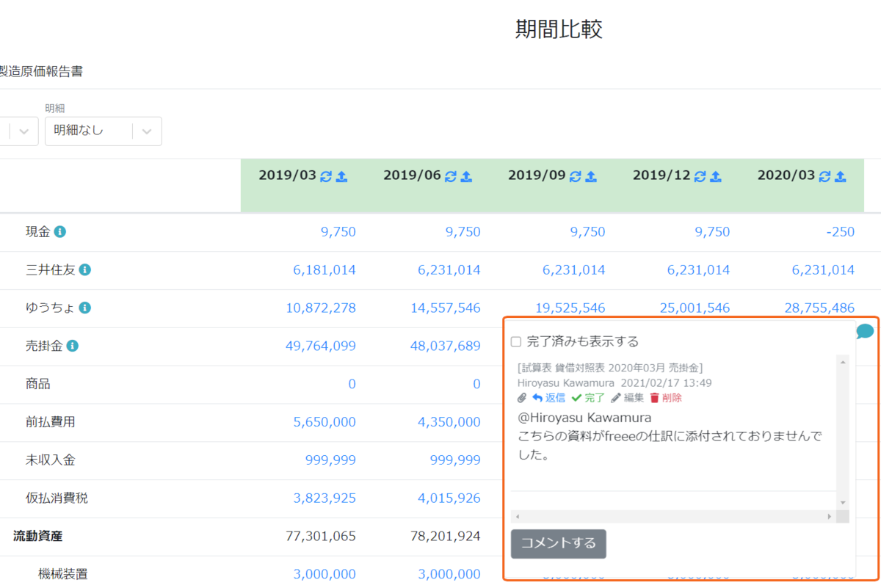Select the 未収入金 row label
881x588 pixels.
(x=50, y=460)
